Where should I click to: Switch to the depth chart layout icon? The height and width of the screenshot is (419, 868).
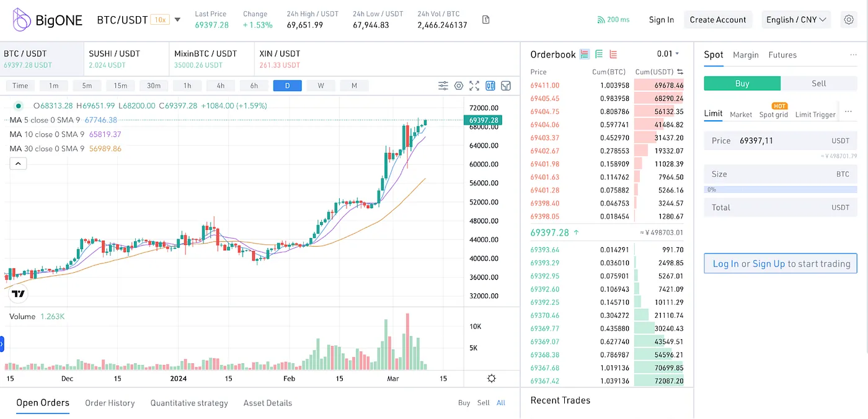[506, 86]
